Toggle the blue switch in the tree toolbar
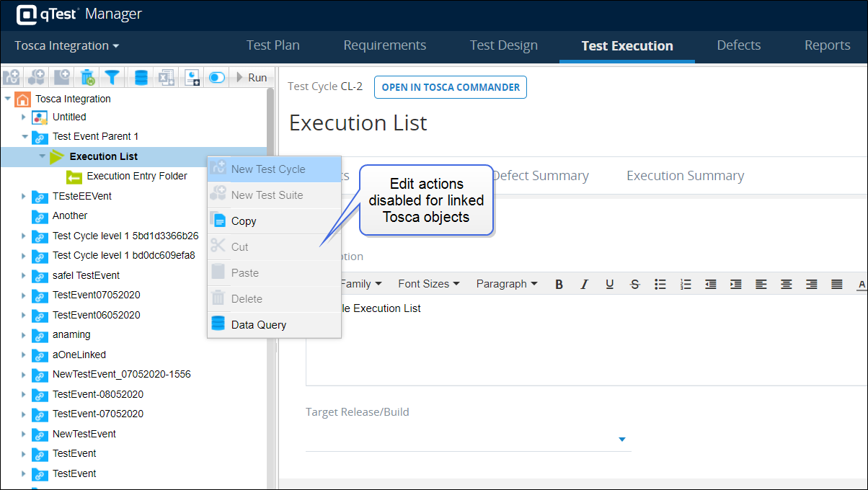 click(x=216, y=77)
